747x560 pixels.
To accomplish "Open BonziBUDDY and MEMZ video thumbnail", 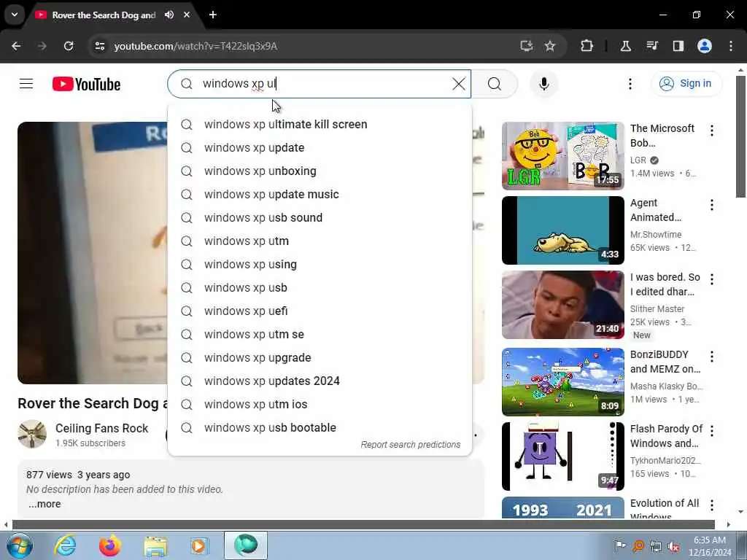I will tap(562, 382).
